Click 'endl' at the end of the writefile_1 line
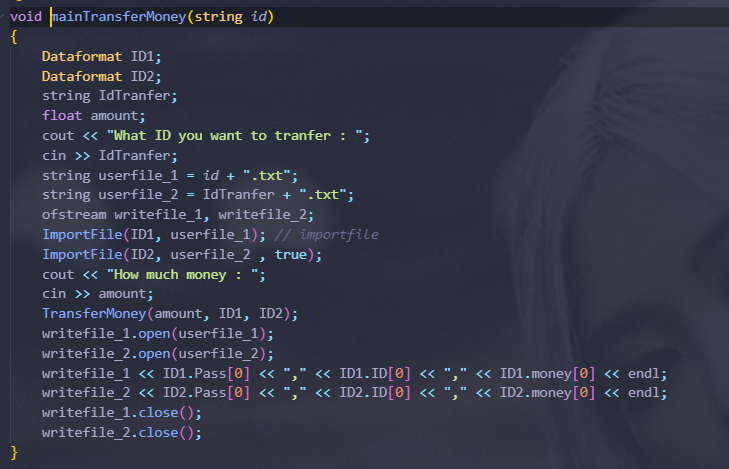729x469 pixels. 643,374
